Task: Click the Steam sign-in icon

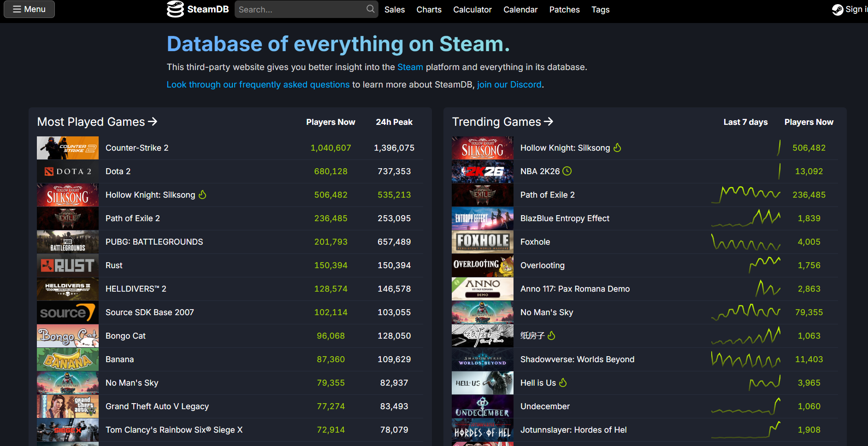Action: pos(838,10)
